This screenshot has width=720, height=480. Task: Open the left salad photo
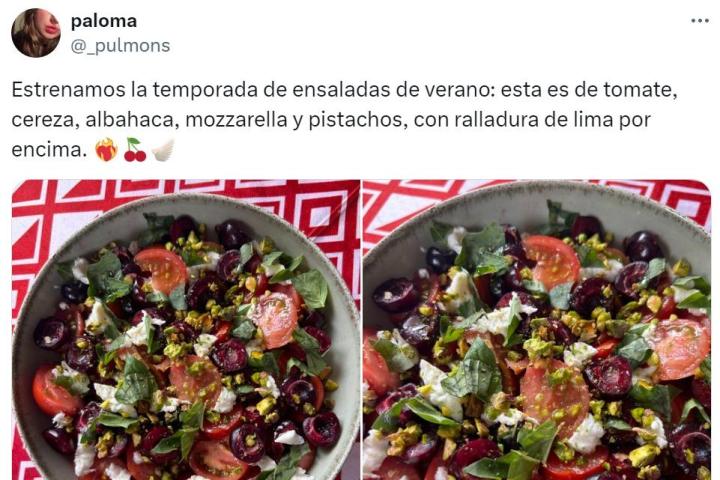click(x=186, y=330)
